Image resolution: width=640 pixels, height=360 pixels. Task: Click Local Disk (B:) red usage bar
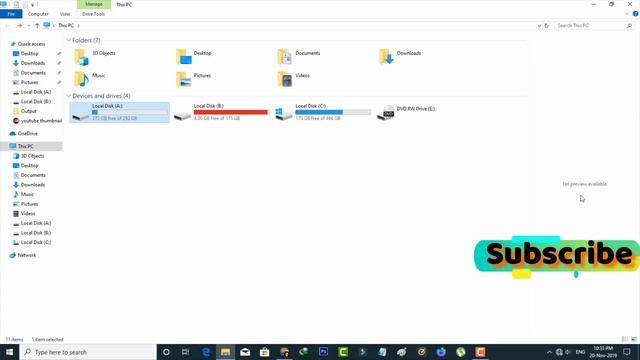click(231, 112)
